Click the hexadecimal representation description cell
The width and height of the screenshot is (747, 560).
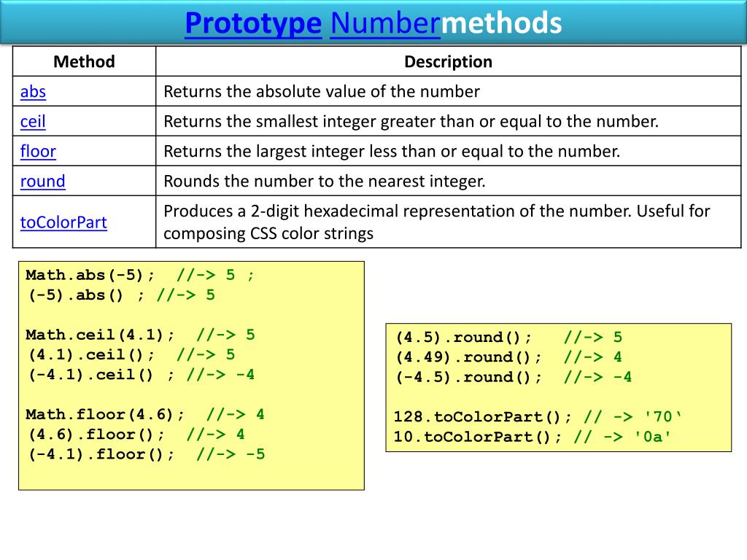436,222
